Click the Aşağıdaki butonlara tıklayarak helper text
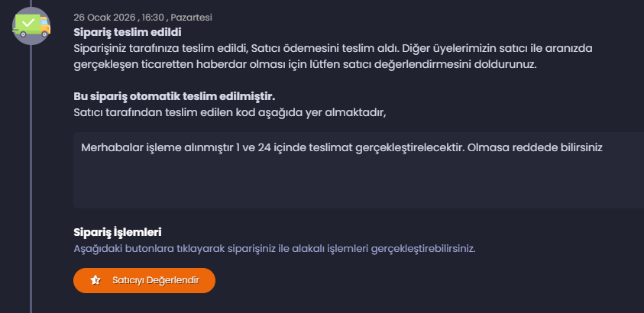The height and width of the screenshot is (313, 644). pos(274,249)
